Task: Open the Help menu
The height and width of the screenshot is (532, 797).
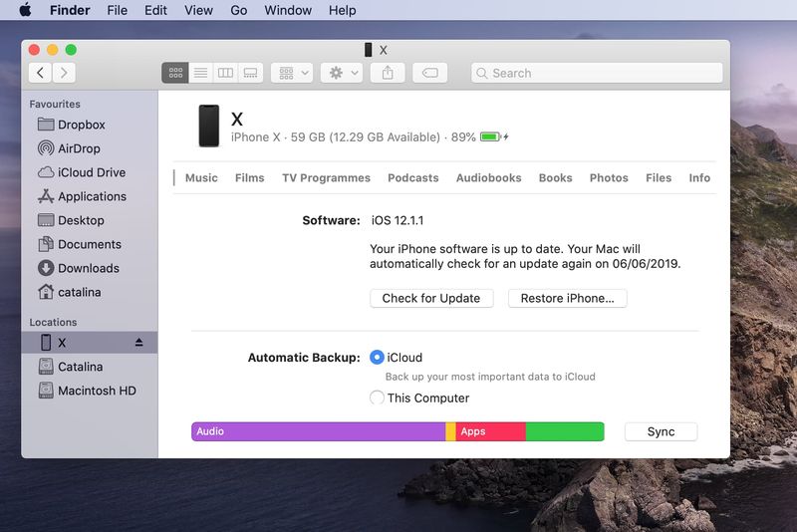Action: pos(342,10)
